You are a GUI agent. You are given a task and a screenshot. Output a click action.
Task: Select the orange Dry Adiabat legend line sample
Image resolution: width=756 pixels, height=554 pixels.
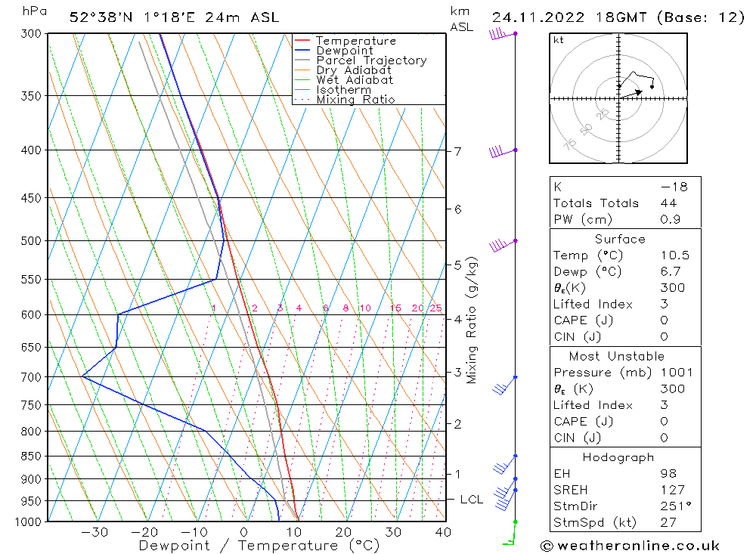tap(302, 70)
